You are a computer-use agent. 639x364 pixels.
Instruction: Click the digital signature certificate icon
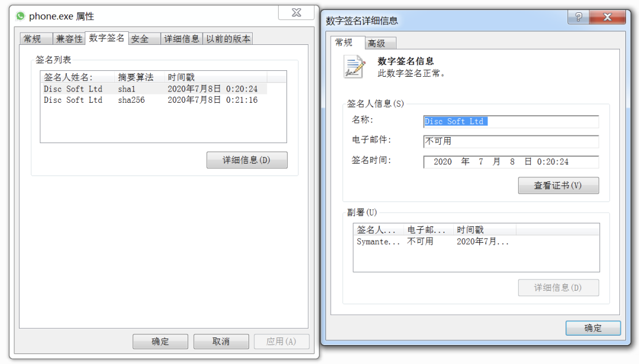tap(354, 67)
